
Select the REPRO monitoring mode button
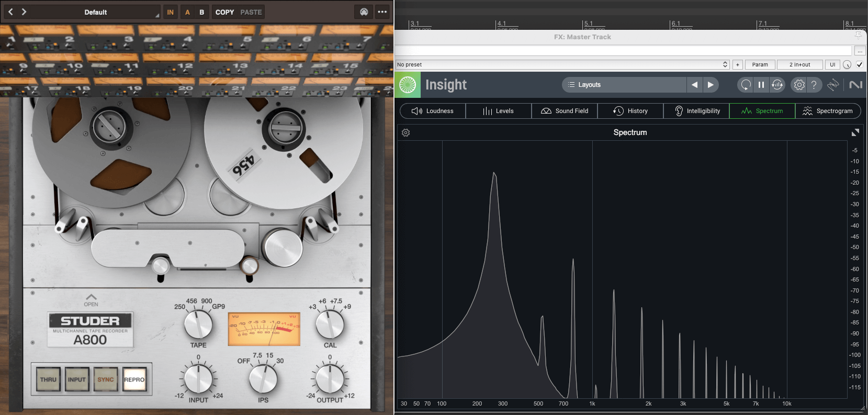(134, 380)
